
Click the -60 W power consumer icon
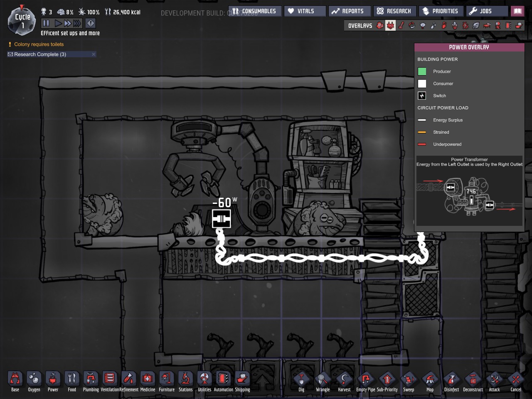[x=222, y=218]
